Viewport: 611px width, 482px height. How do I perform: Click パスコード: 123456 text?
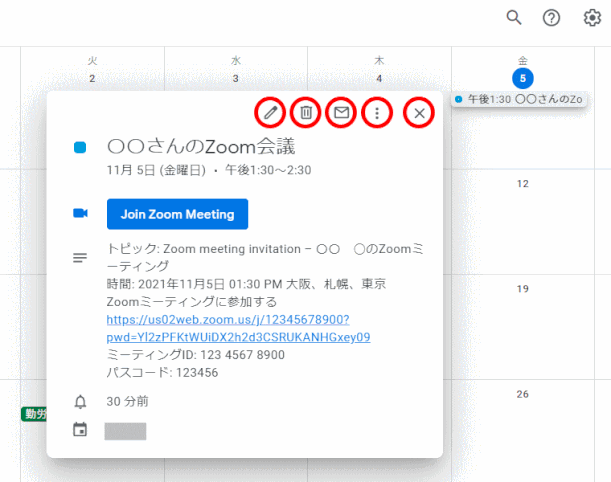(162, 373)
